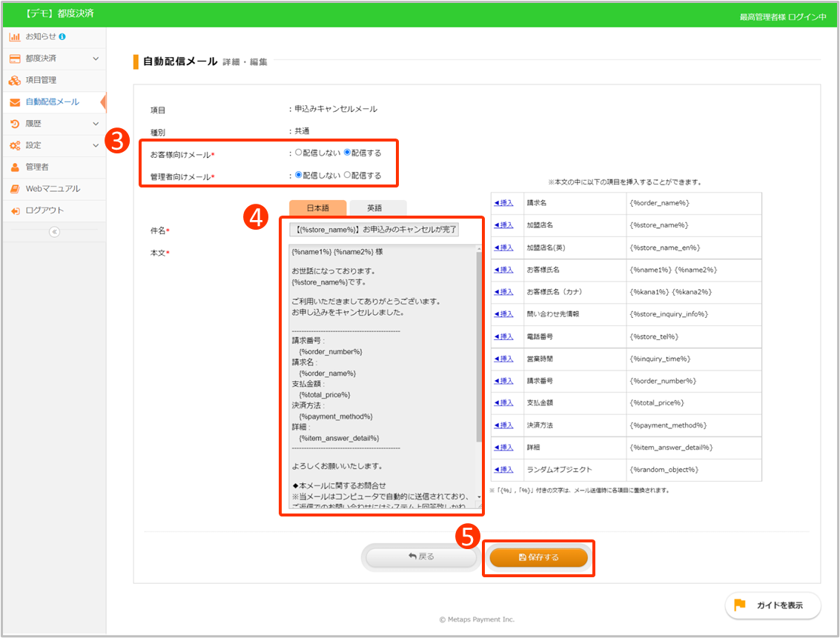The image size is (840, 638).
Task: Click the 管理者 person icon
Action: tap(15, 167)
